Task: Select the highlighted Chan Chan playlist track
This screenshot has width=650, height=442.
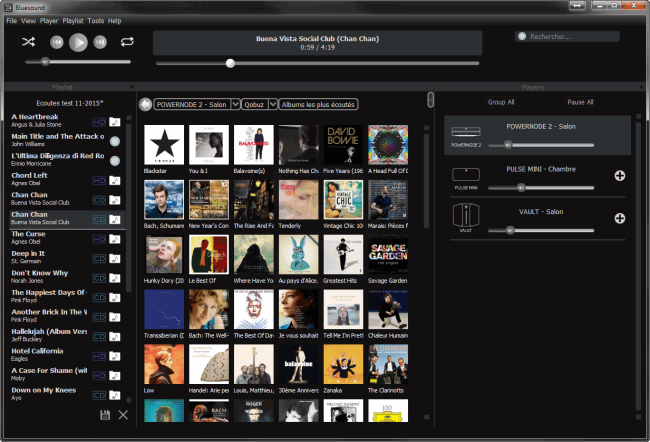Action: tap(67, 218)
